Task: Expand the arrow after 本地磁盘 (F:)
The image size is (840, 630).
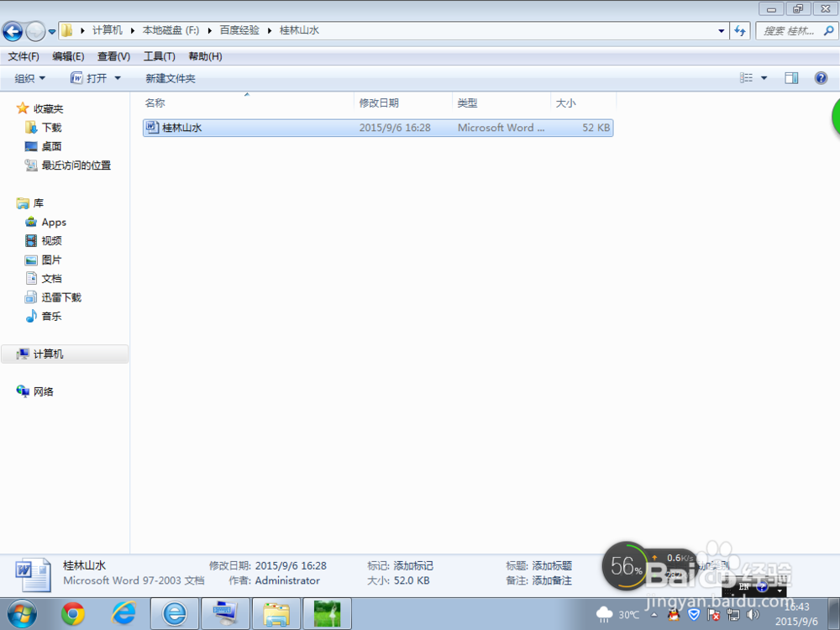Action: [209, 30]
